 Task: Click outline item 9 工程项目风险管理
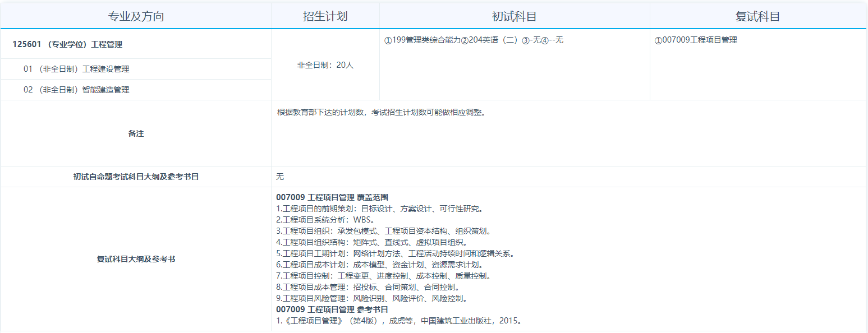point(371,298)
